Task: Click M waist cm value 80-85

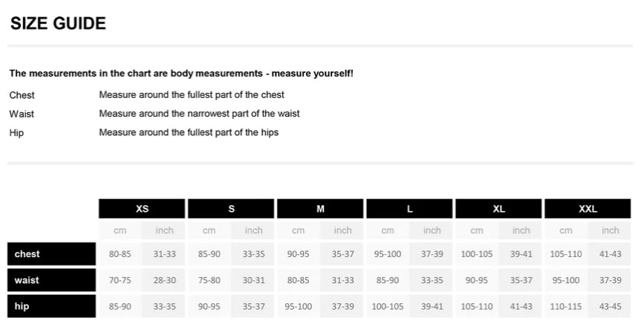Action: click(298, 280)
